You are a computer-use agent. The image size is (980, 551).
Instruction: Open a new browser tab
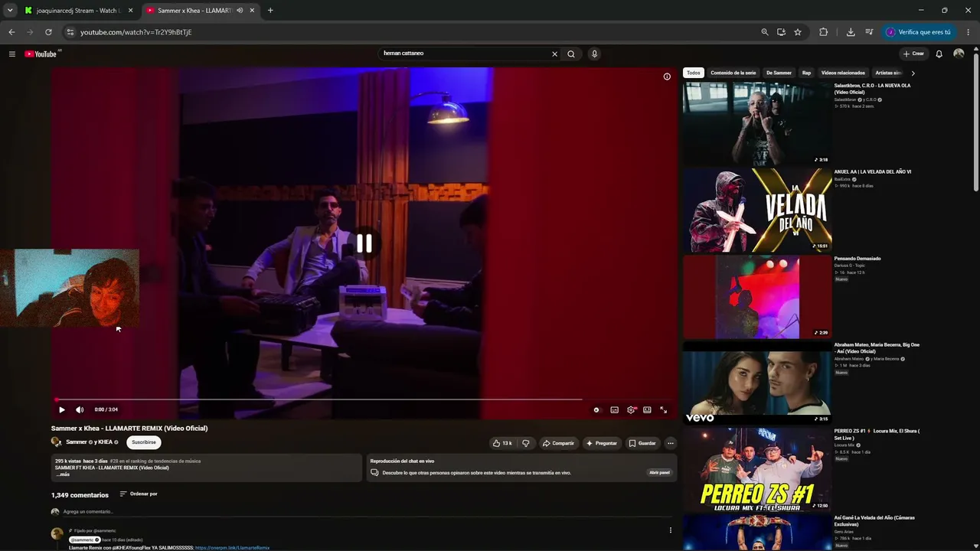point(270,11)
